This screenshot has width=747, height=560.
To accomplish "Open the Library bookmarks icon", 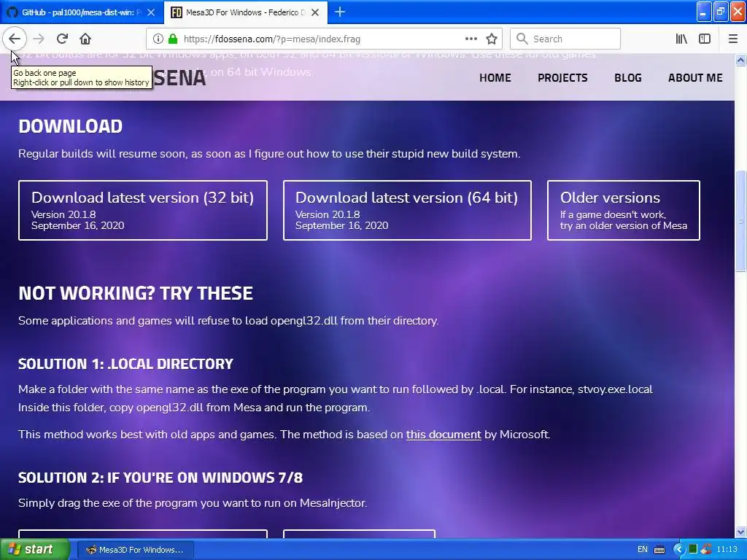I will coord(681,39).
